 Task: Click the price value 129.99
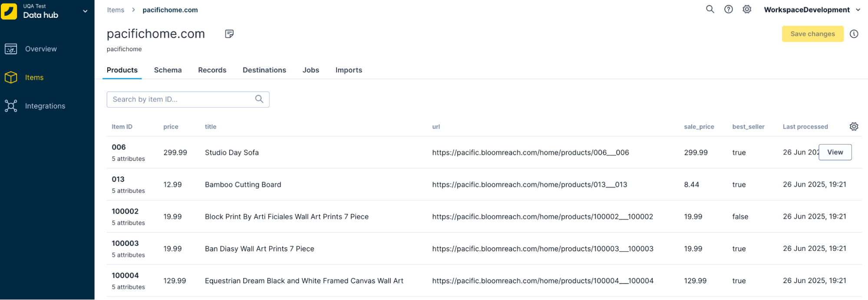click(x=175, y=281)
